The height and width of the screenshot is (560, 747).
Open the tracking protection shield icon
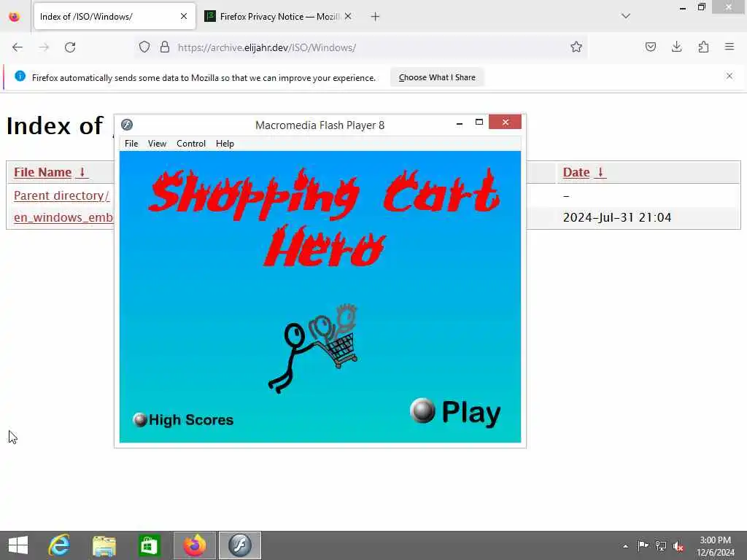pos(144,47)
